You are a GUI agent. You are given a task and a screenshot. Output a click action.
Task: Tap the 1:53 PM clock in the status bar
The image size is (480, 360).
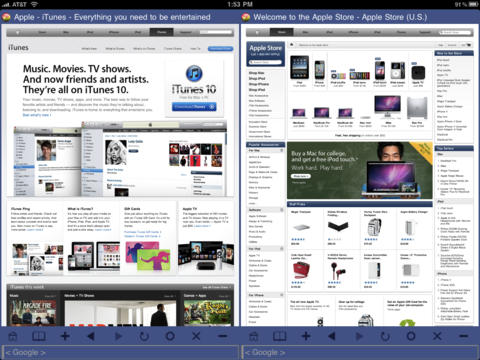tap(240, 4)
